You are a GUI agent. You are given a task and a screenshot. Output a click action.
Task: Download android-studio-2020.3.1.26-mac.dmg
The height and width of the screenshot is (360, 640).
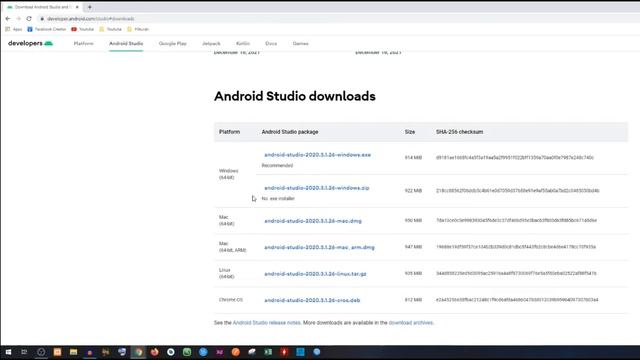click(x=313, y=221)
